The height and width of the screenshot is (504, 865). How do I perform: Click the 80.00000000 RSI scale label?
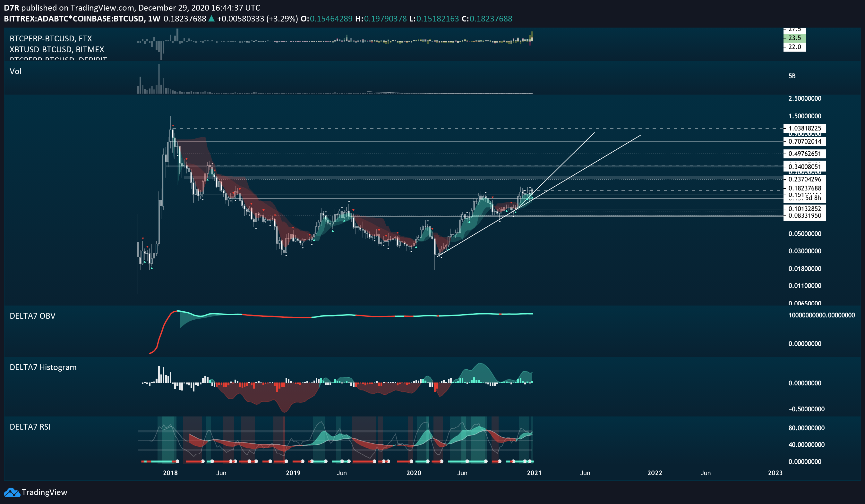coord(806,428)
